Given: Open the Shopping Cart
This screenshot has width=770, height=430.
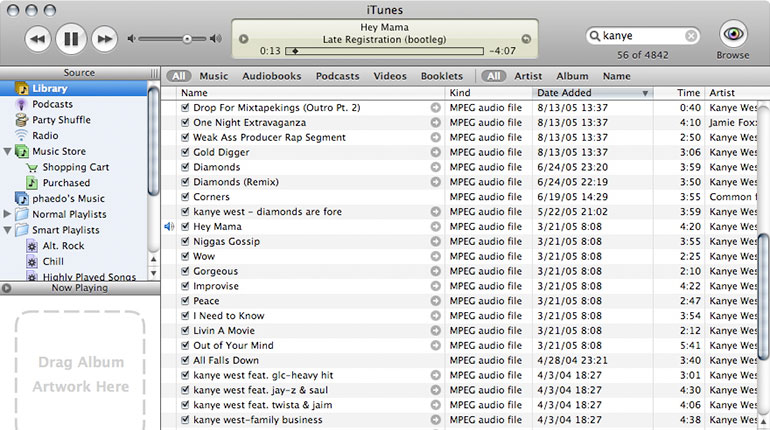Looking at the screenshot, I should (74, 167).
